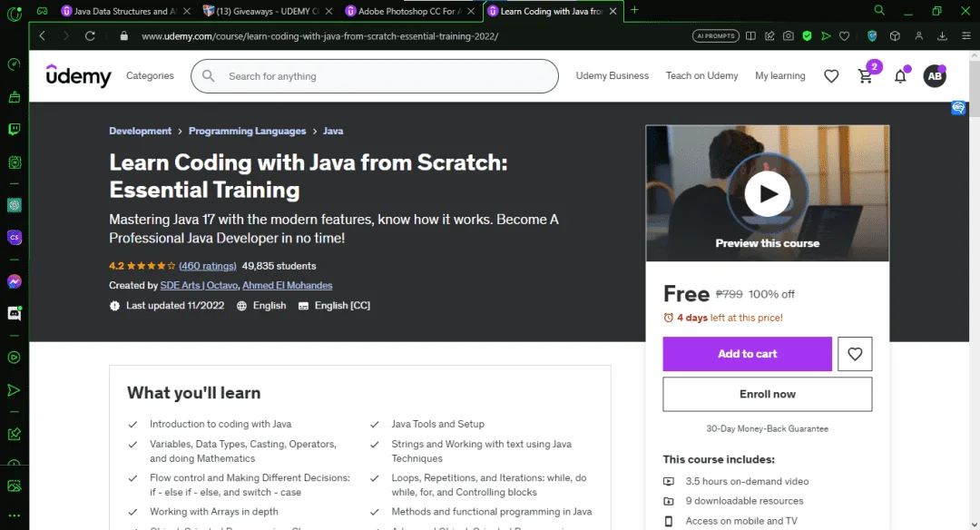Open the purple CS sidebar icon
Screen dimensions: 980x530
pyautogui.click(x=14, y=238)
